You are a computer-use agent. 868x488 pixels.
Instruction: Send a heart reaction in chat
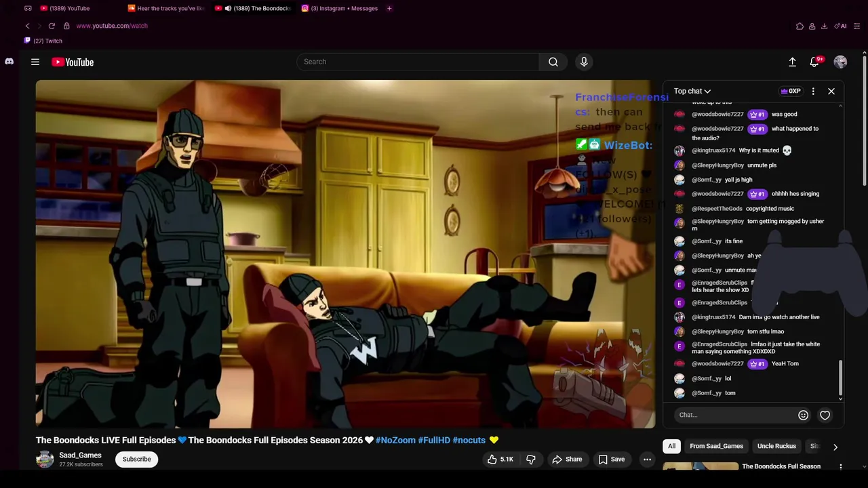click(x=825, y=415)
